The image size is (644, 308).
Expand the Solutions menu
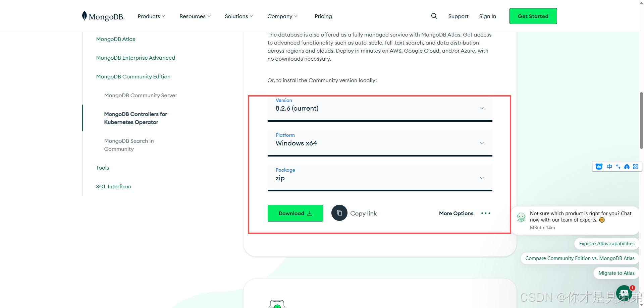tap(239, 16)
